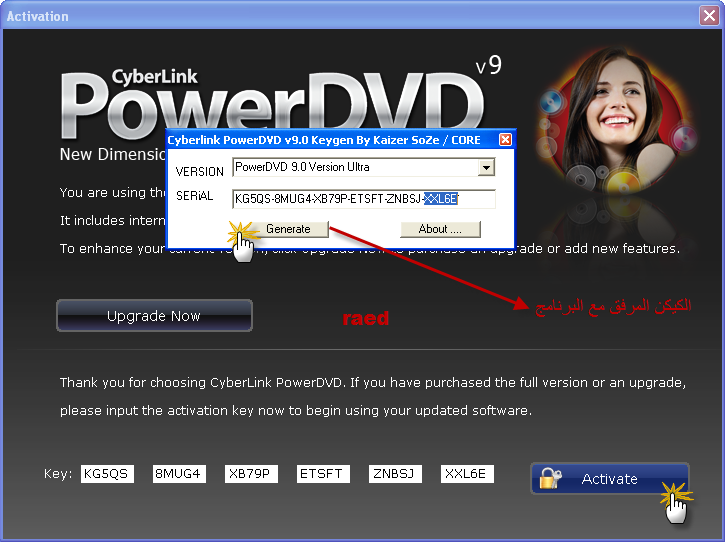Screen dimensions: 725x542
Task: Select the 8MUG4 key field
Action: pyautogui.click(x=179, y=474)
